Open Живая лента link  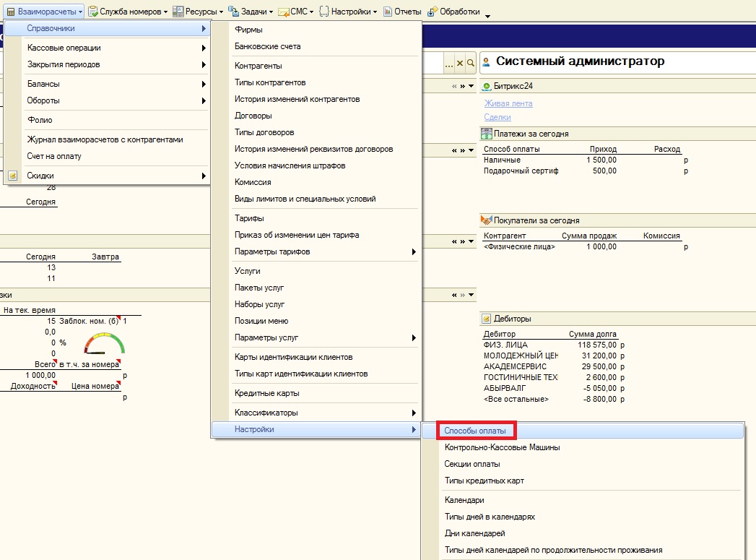[508, 103]
